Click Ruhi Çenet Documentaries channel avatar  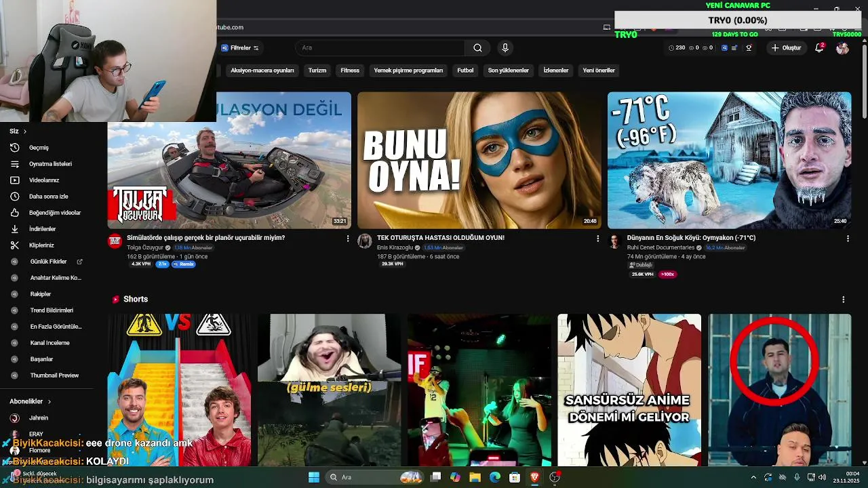[x=615, y=241]
